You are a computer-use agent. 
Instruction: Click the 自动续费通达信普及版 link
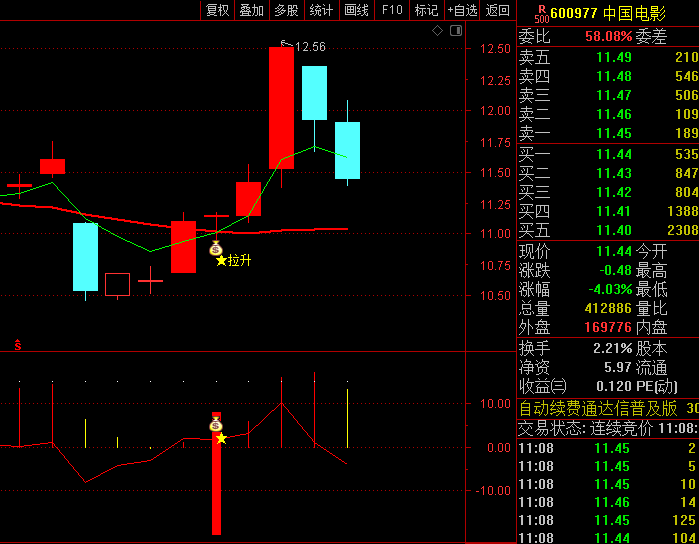pos(598,408)
